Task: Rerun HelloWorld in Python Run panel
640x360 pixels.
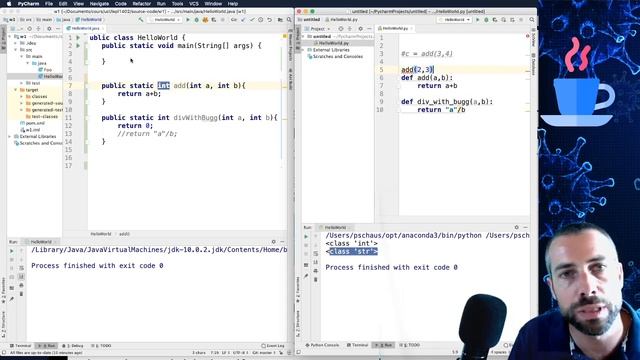Action: [x=306, y=236]
